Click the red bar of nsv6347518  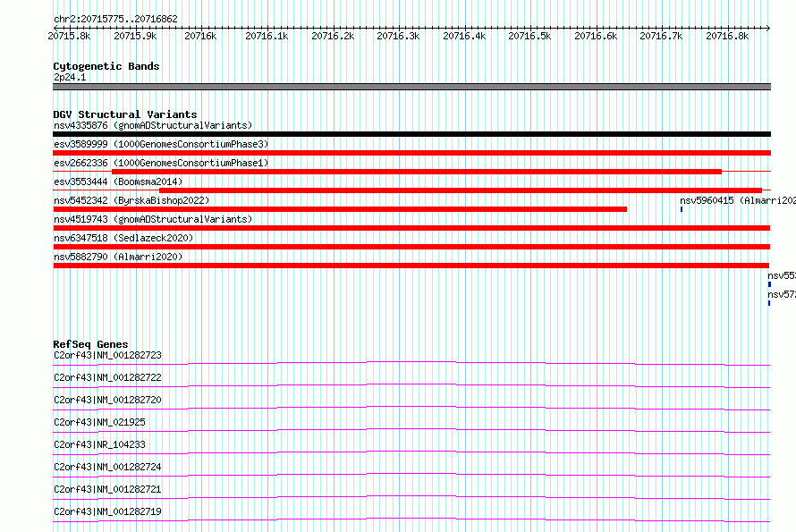(411, 247)
